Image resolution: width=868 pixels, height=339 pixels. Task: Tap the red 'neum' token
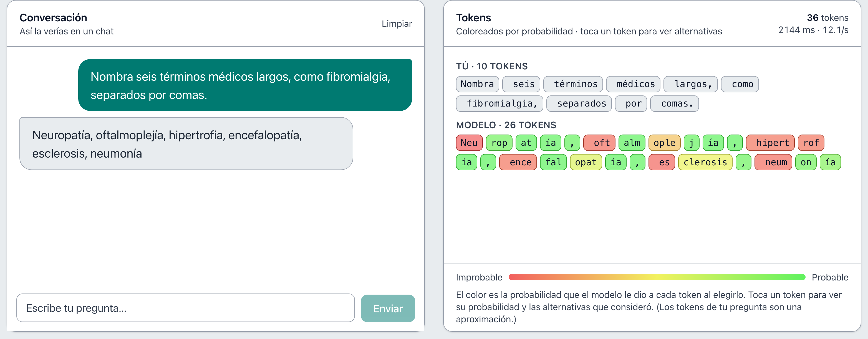click(x=773, y=162)
